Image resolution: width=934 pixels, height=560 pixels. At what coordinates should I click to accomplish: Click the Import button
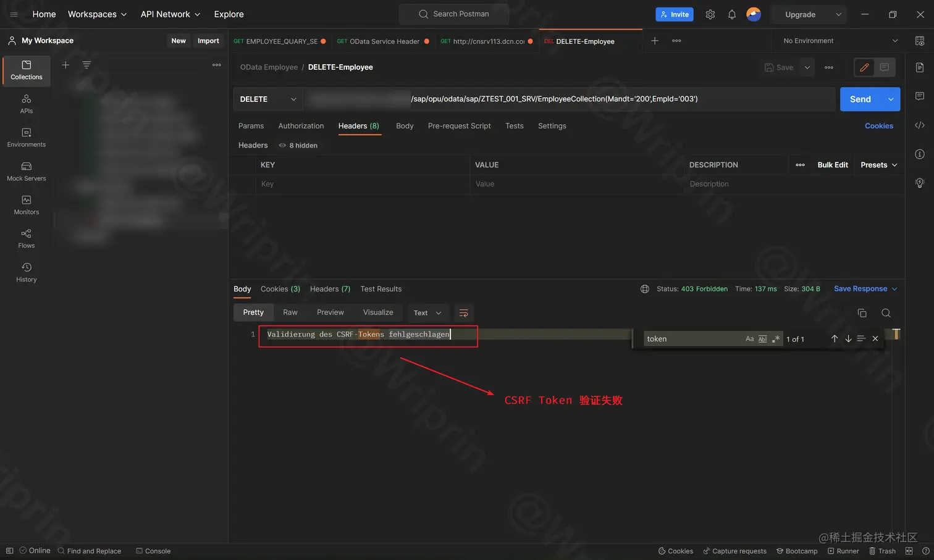pyautogui.click(x=208, y=41)
